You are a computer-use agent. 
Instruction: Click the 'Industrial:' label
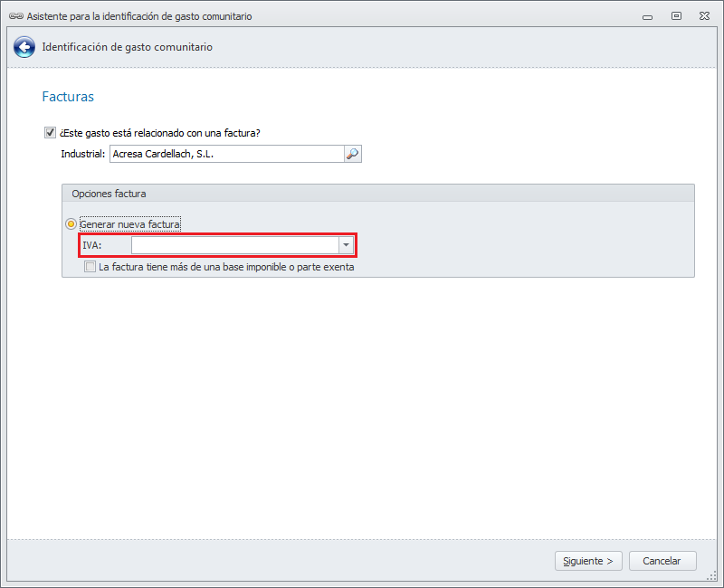point(82,154)
